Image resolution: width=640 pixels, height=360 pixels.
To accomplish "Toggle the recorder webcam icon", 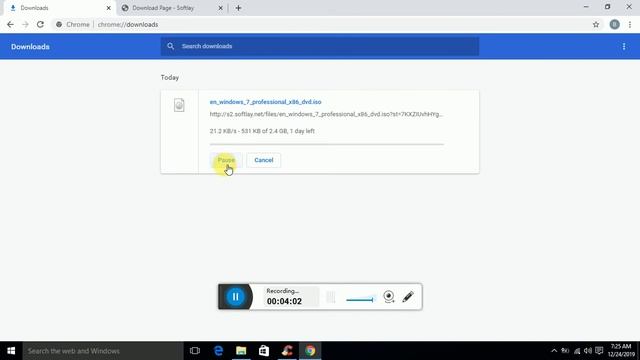I will 389,297.
